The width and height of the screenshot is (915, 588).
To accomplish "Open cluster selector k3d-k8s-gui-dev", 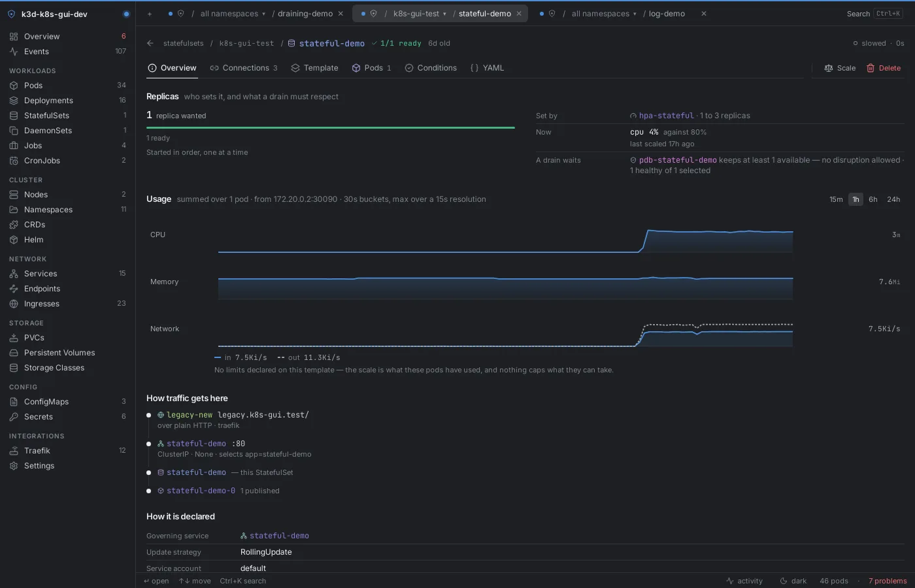I will tap(67, 14).
